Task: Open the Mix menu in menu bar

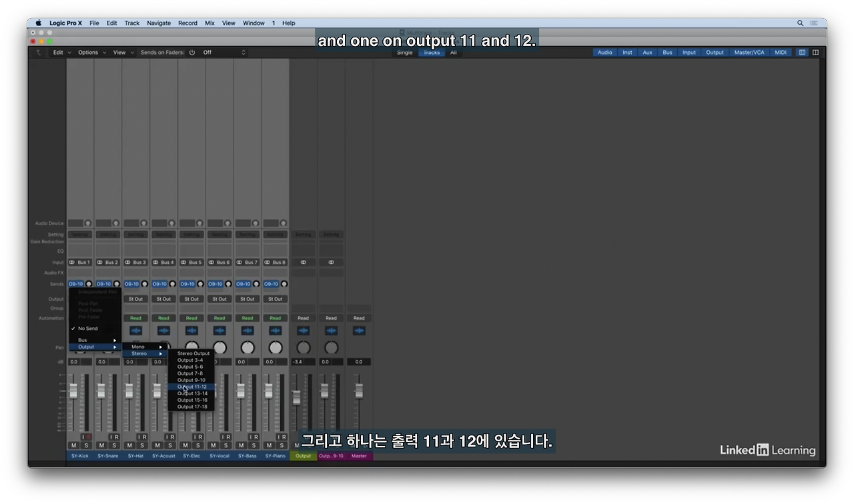Action: point(209,23)
